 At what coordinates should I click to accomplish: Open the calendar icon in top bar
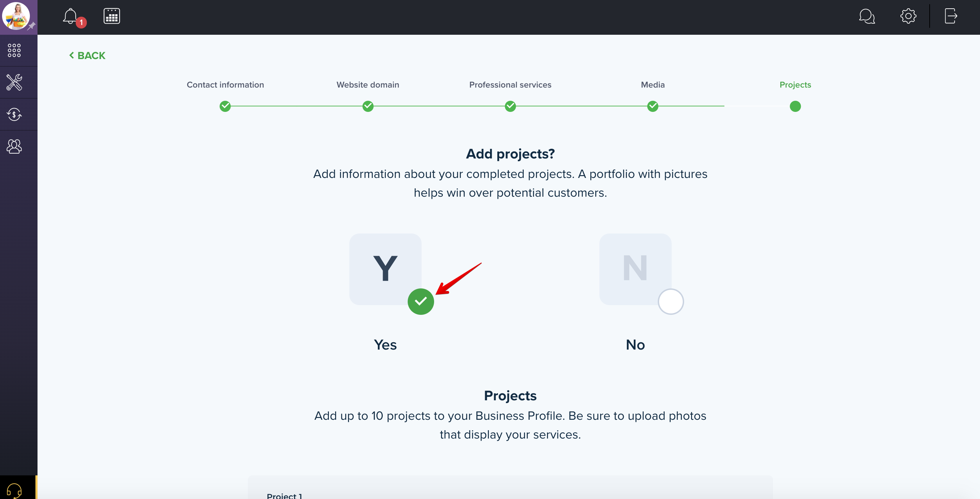click(112, 16)
